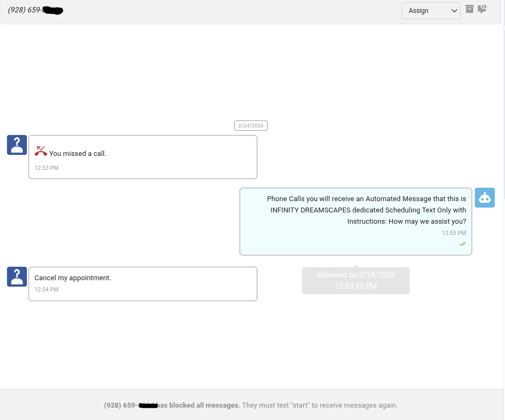Click the "delivered on 2/24/2026" tooltip
The image size is (505, 420).
pos(355,281)
